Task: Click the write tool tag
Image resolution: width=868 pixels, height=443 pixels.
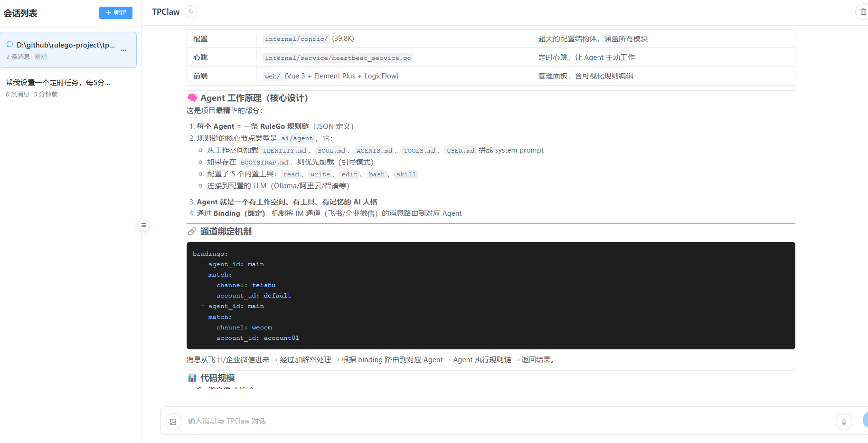Action: click(x=320, y=174)
